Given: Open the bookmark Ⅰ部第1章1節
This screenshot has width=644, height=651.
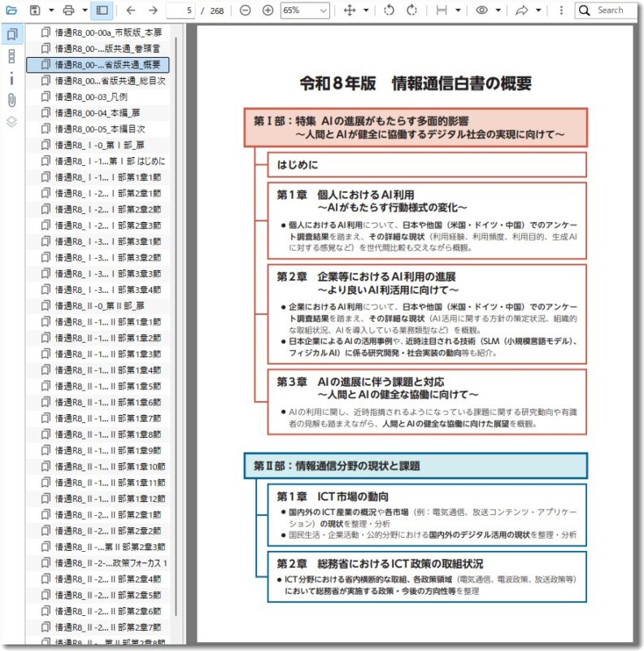Looking at the screenshot, I should (x=98, y=177).
